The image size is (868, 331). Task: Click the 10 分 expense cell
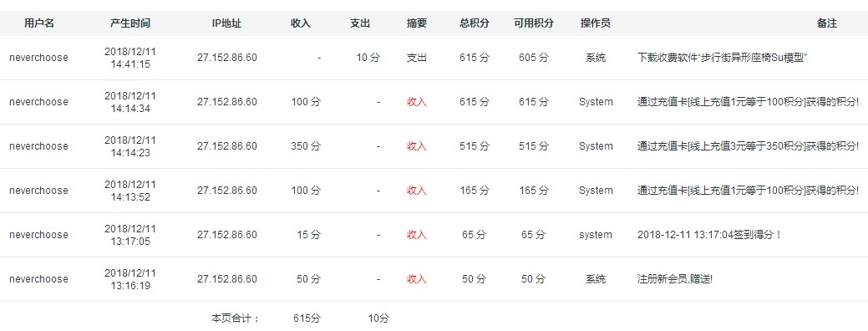pos(368,58)
